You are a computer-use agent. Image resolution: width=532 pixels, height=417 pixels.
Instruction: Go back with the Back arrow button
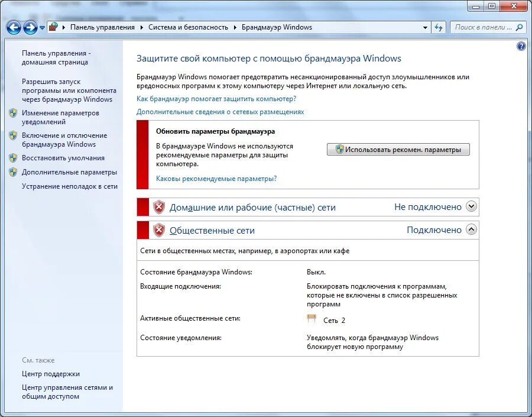[14, 28]
